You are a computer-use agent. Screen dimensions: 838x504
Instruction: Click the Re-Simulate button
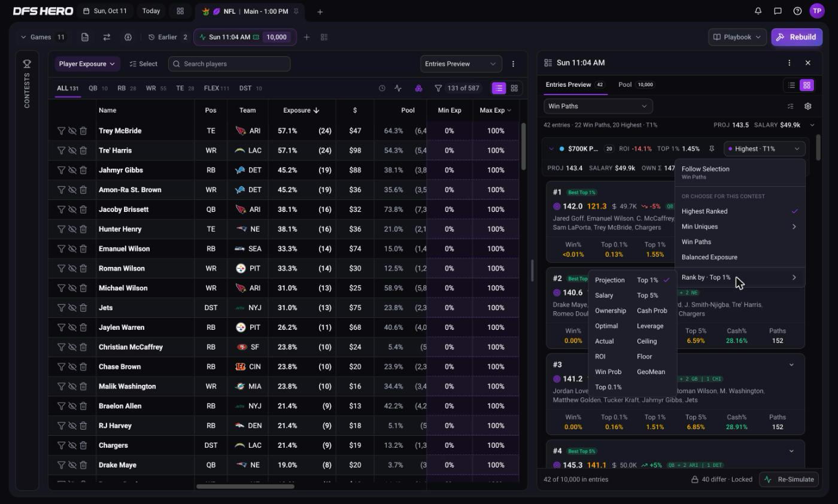(790, 479)
